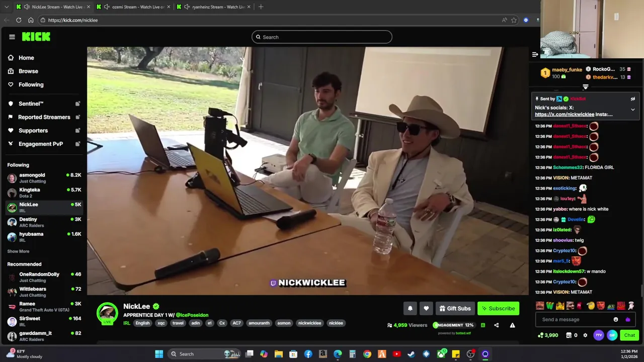Report stream via warning triangle icon

(512, 325)
